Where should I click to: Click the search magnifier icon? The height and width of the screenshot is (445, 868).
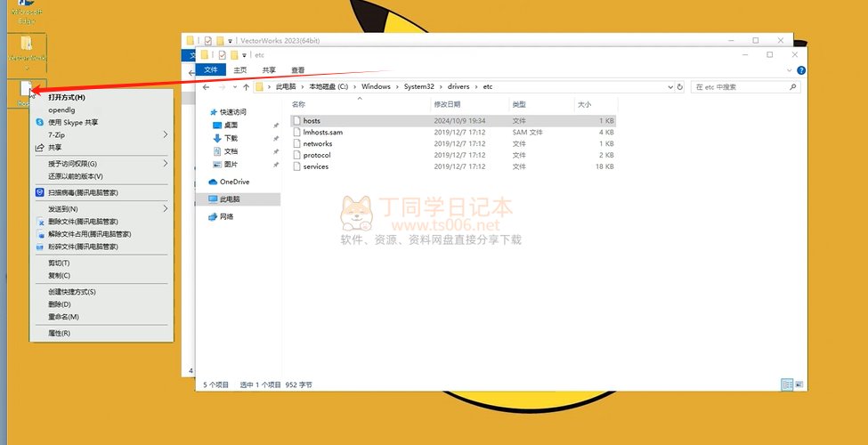[x=792, y=87]
